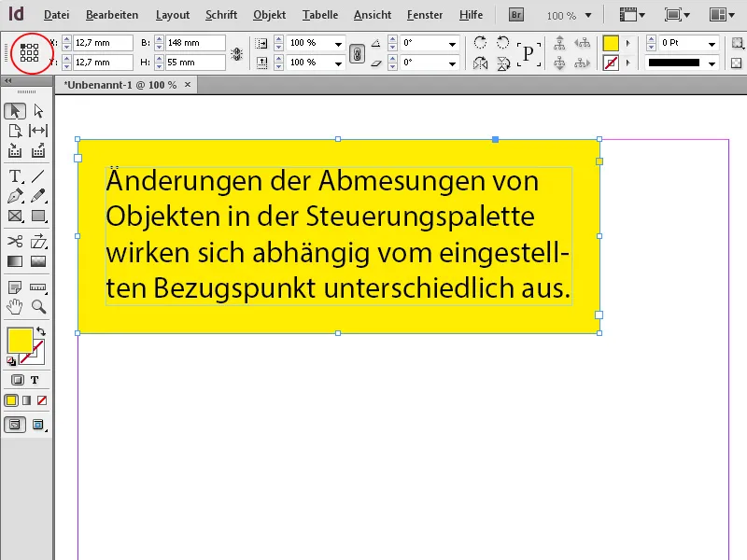Select the Gap tool
The height and width of the screenshot is (560, 747).
38,131
